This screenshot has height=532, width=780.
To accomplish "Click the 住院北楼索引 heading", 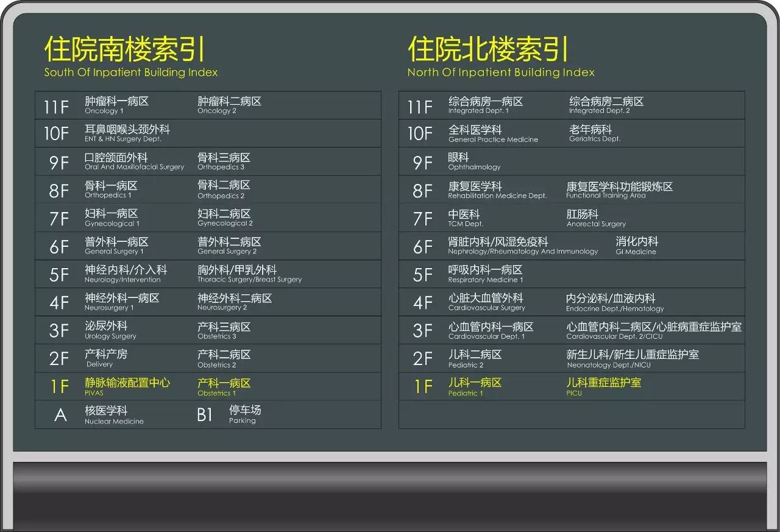I will [x=488, y=49].
